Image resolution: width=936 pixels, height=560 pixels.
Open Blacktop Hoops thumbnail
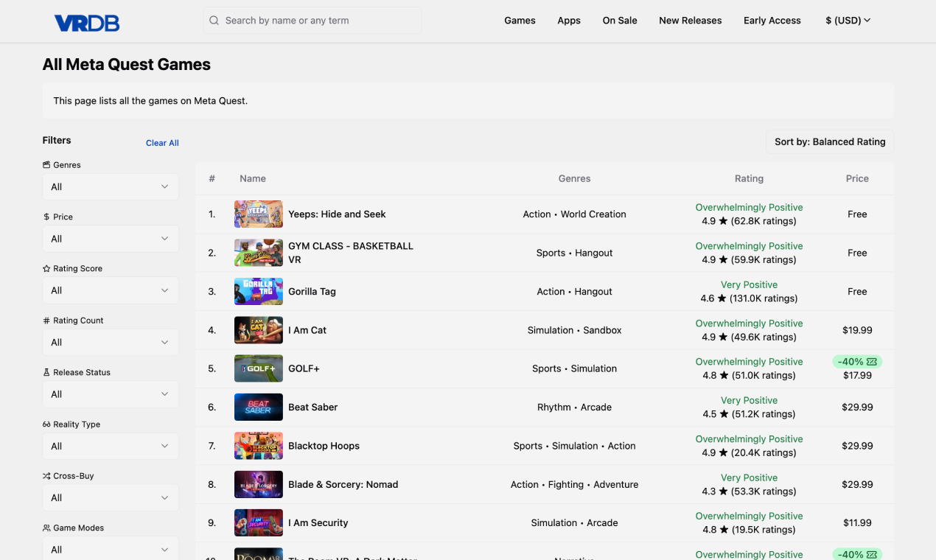click(259, 446)
